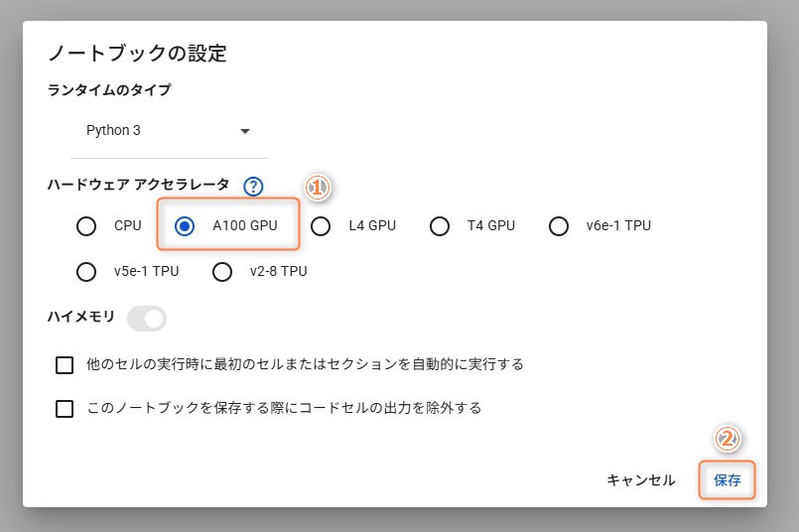Select the v2-8 TPU radio button
Screen dimensions: 799x532
tap(222, 272)
